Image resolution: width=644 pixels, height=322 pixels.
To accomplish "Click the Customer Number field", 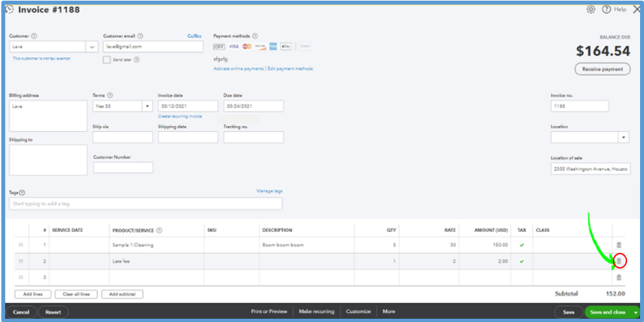I will coord(123,168).
